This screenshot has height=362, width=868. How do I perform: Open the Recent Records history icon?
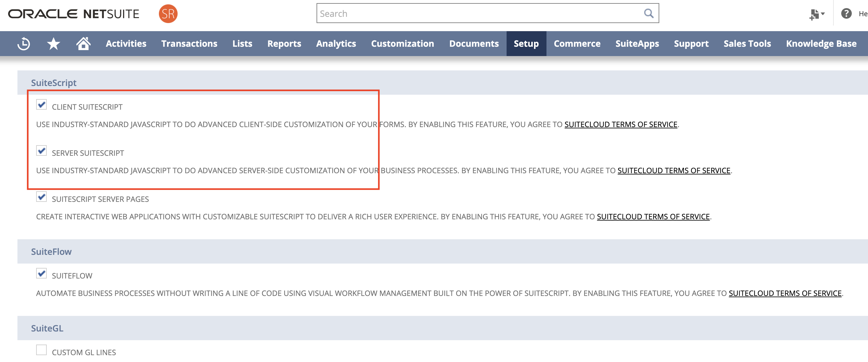24,44
